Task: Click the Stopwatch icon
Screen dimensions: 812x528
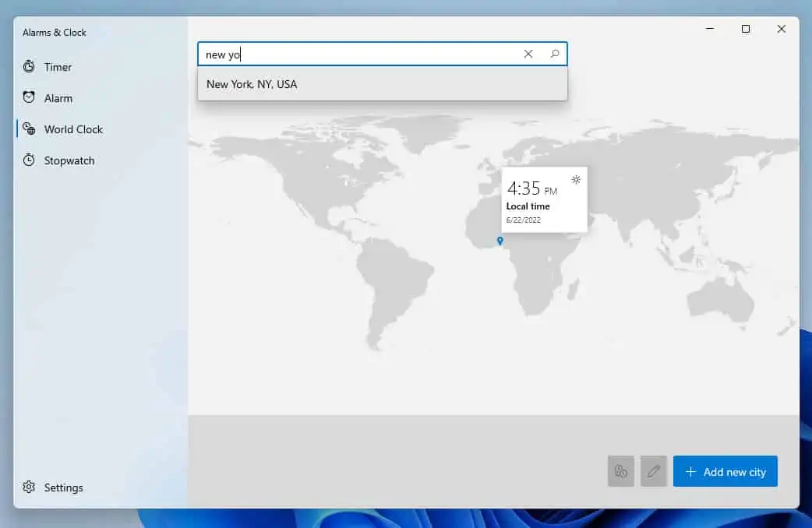Action: pos(29,160)
